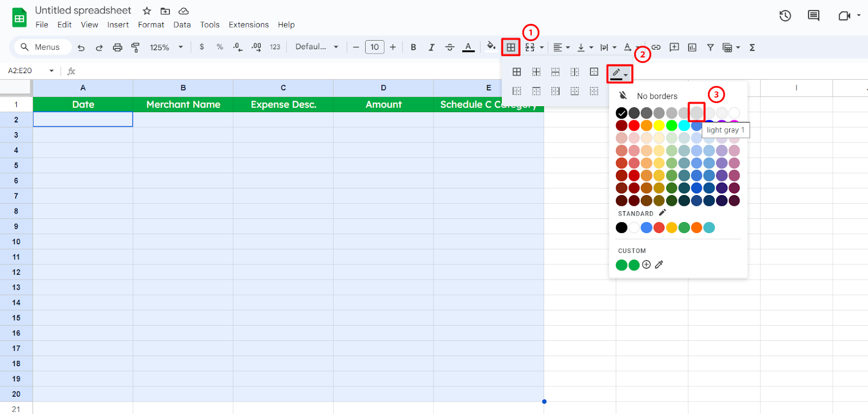Image resolution: width=868 pixels, height=414 pixels.
Task: Open the borders toolbar button
Action: [x=510, y=47]
